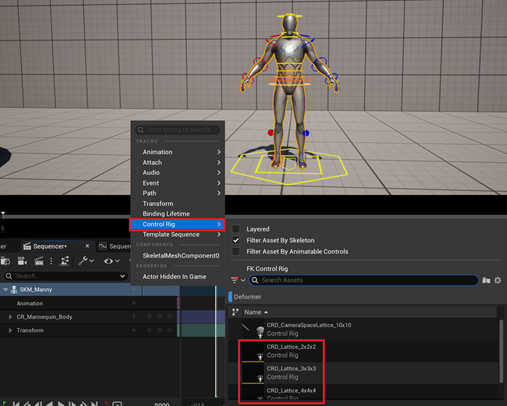Click the plus button on Transform track row
Viewport: 507px width, 406px height.
pos(134,330)
